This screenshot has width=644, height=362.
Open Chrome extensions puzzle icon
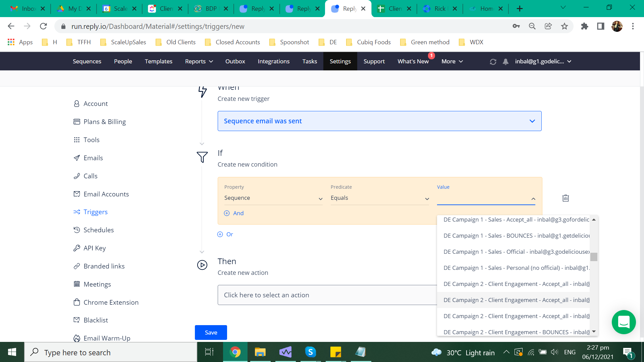(585, 26)
